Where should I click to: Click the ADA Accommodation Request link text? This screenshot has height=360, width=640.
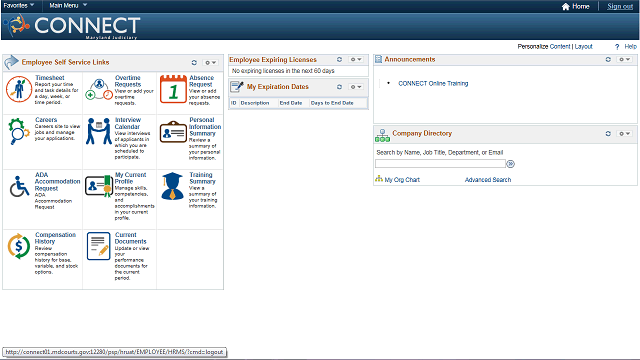click(58, 182)
